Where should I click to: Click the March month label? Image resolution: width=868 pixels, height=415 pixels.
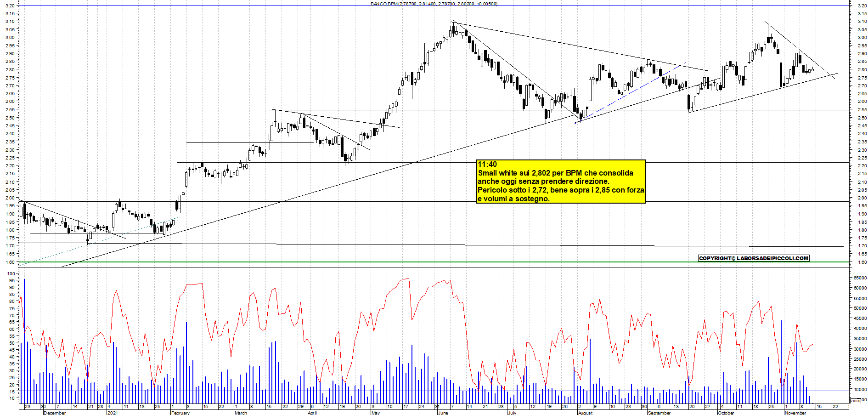[241, 413]
